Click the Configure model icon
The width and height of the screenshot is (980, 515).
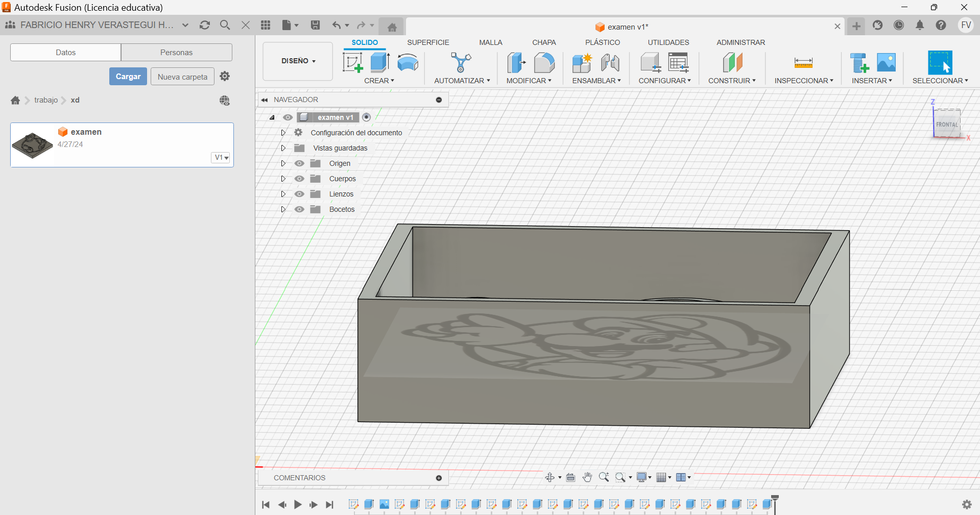coord(651,63)
